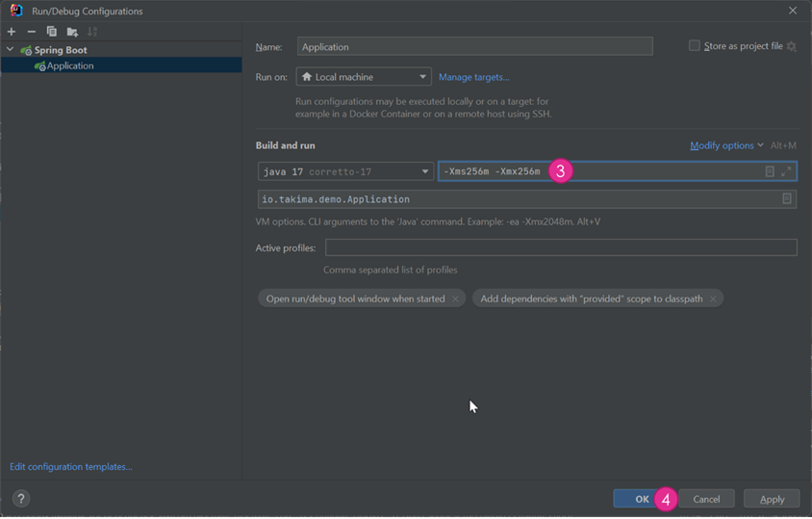
Task: Remove Open run/debug tool window option
Action: click(455, 299)
